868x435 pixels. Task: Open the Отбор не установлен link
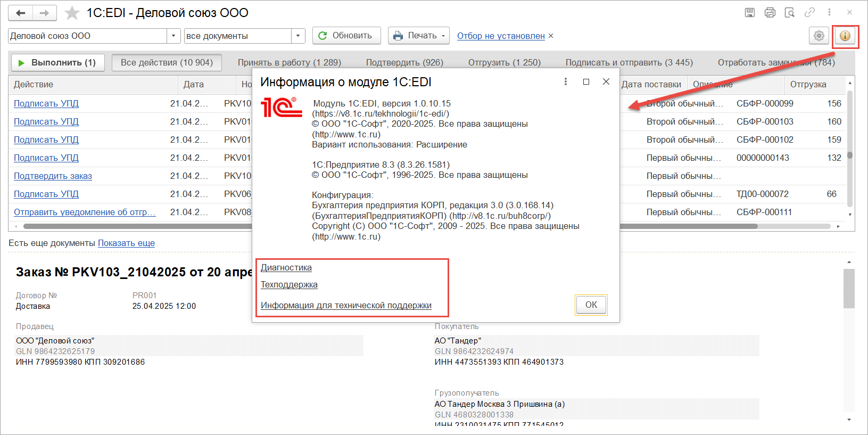[501, 36]
